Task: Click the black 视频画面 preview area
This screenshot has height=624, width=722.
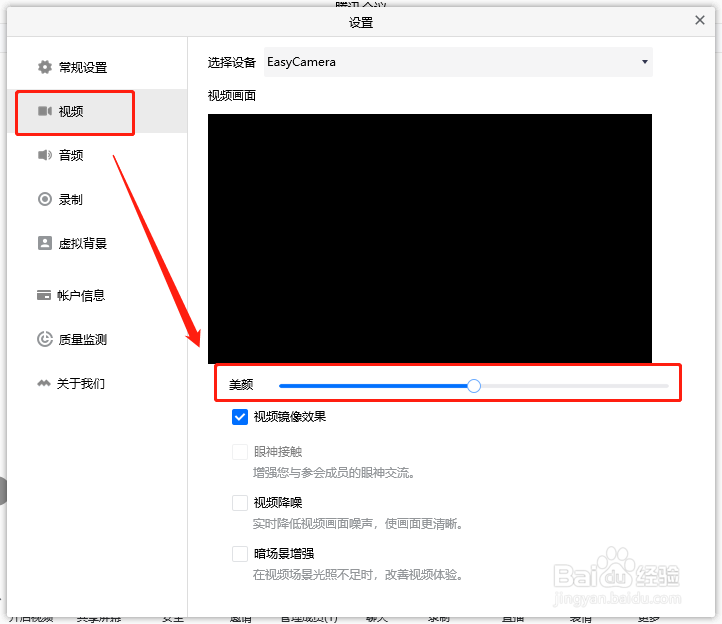Action: (430, 239)
